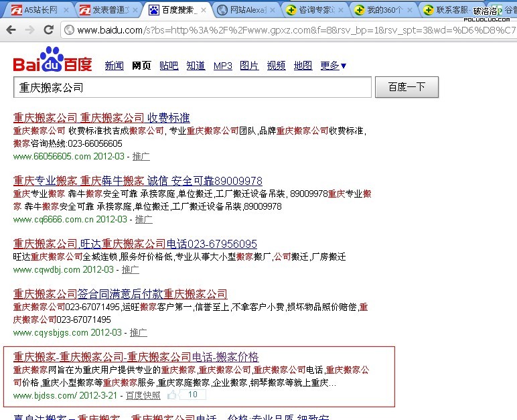Switch to the 网站Alexa tab
This screenshot has width=517, height=420.
(244, 10)
